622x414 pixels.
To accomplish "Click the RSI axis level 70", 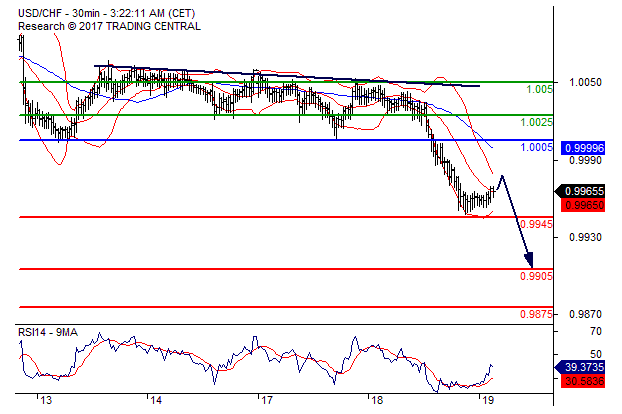I will coord(596,331).
